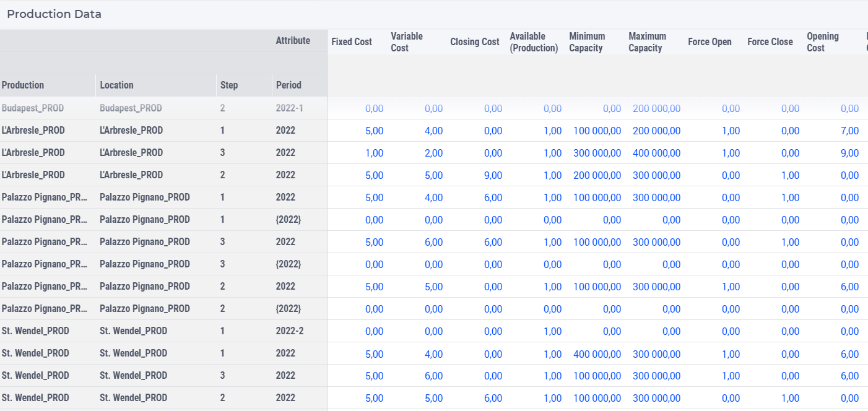Click the Production Data panel title
The width and height of the screenshot is (868, 411).
pos(54,14)
